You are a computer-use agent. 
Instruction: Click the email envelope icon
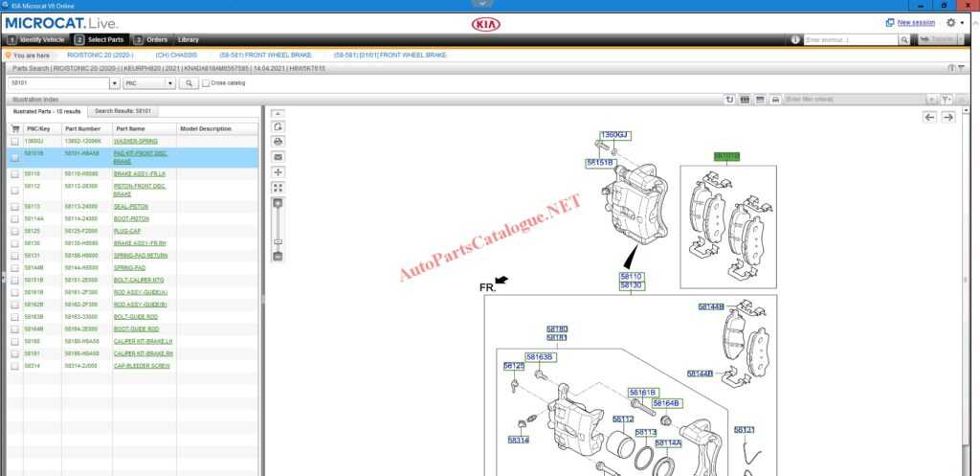click(x=278, y=156)
